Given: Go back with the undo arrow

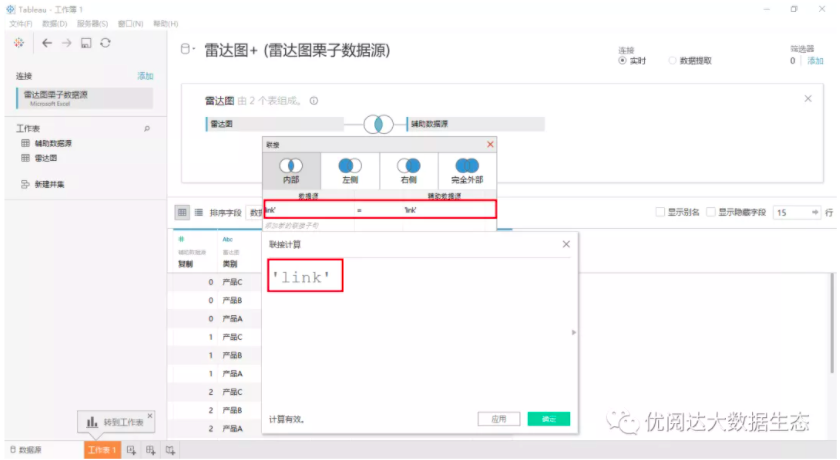Looking at the screenshot, I should coord(47,43).
